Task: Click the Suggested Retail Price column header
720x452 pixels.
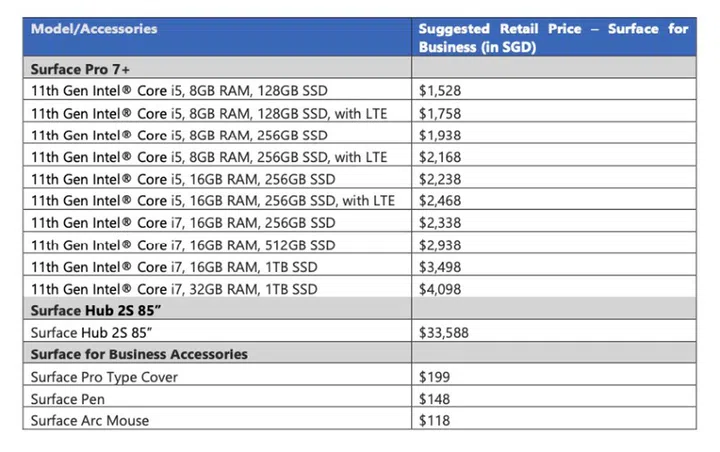Action: click(x=553, y=37)
